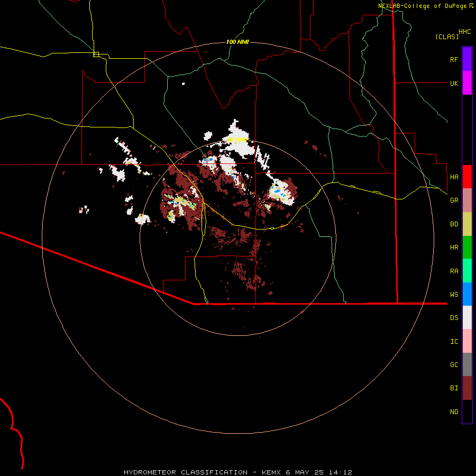Click the IC pink legend swatch
The image size is (476, 476).
(467, 341)
